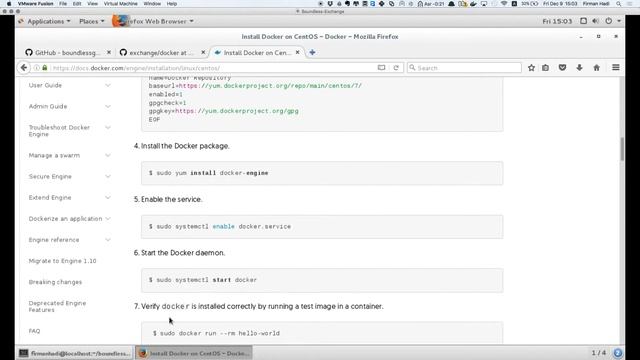
Task: Click the site info icon in URL bar
Action: (37, 68)
